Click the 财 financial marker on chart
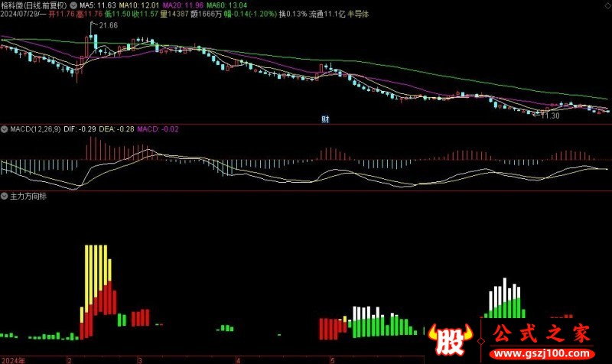This screenshot has height=364, width=612. click(325, 119)
